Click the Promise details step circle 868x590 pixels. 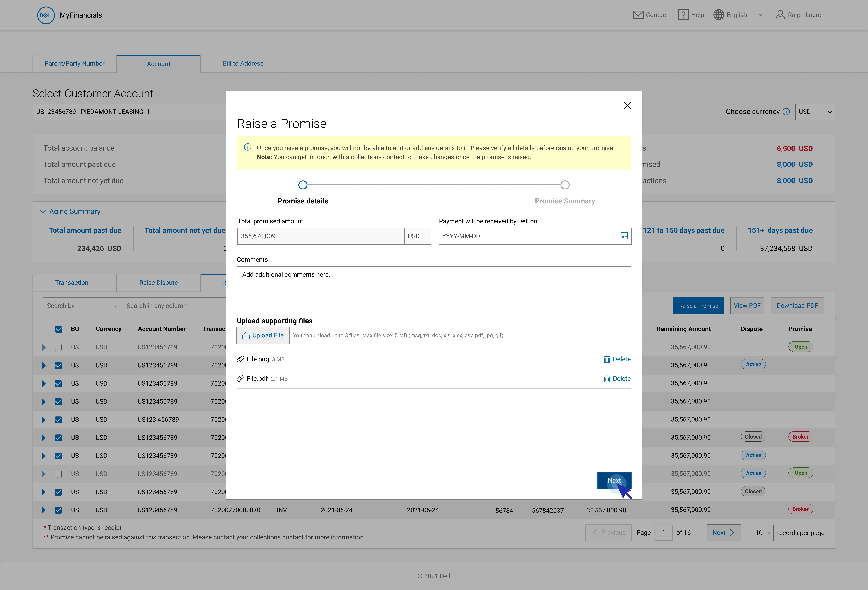(303, 185)
